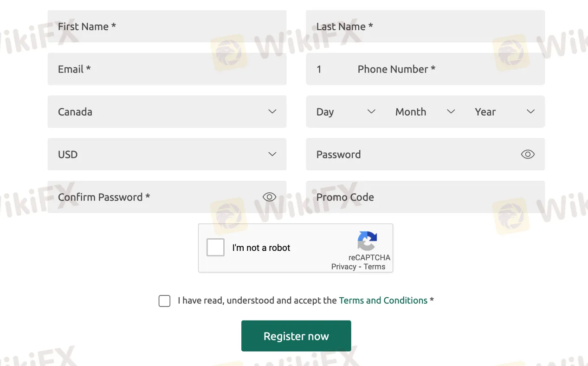Expand the USD currency dropdown
This screenshot has width=588, height=366.
[167, 155]
